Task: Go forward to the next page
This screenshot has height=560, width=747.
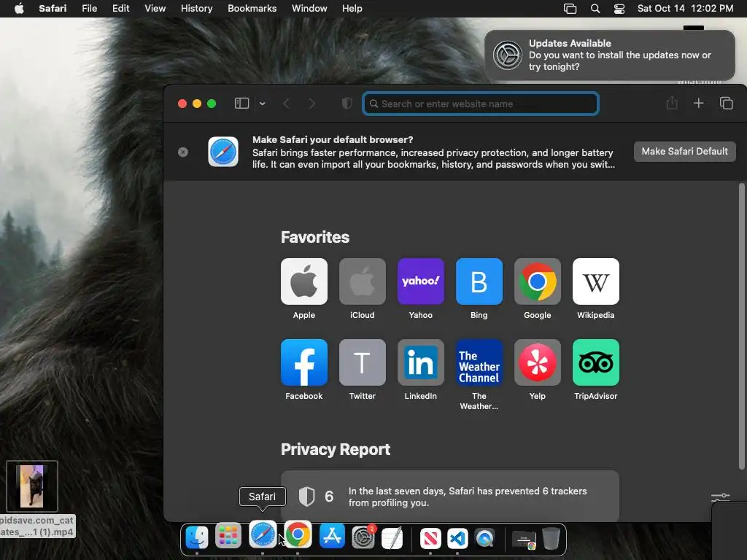Action: point(312,104)
